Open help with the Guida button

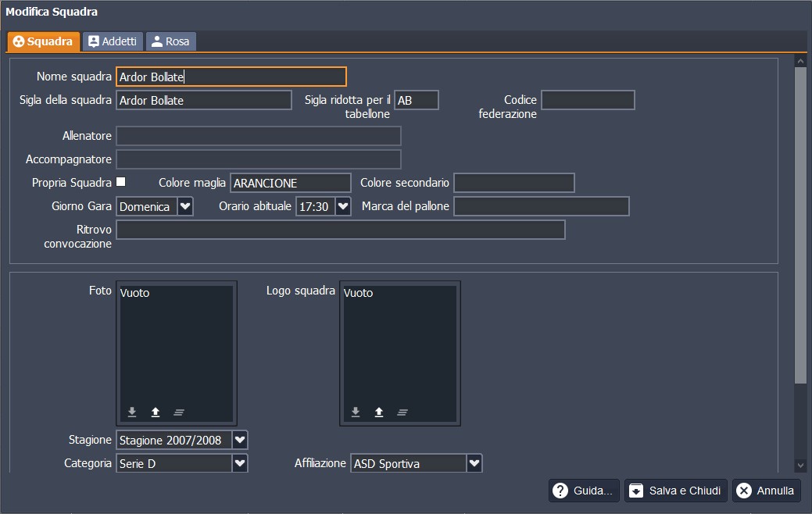[x=584, y=491]
